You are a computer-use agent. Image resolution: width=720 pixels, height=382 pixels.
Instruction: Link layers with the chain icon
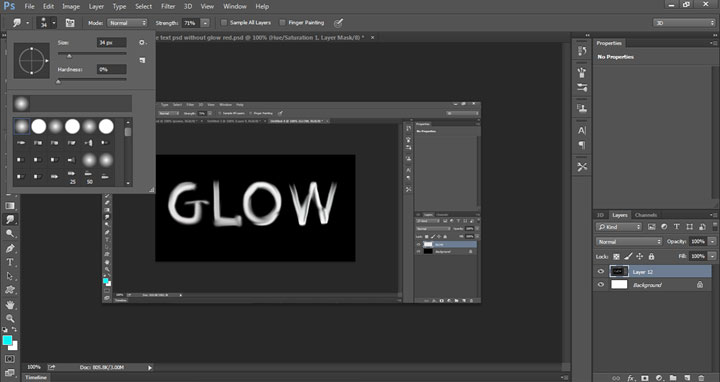(x=616, y=378)
